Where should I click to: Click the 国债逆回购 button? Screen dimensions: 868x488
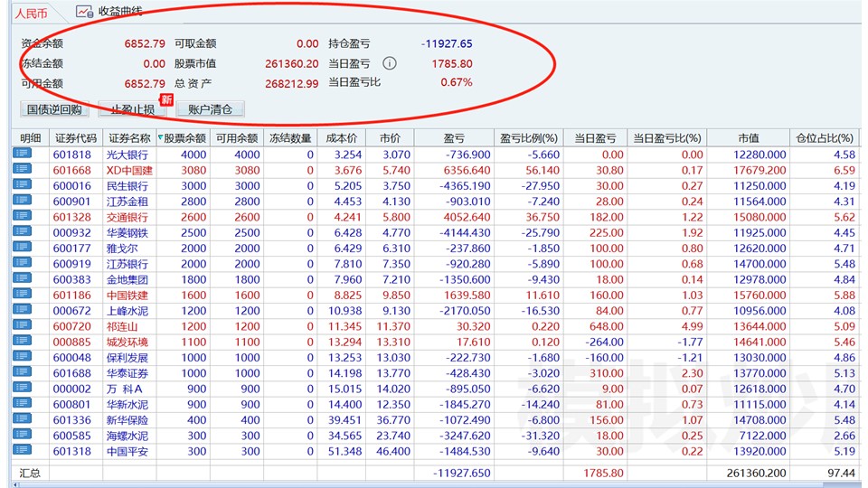pyautogui.click(x=54, y=109)
